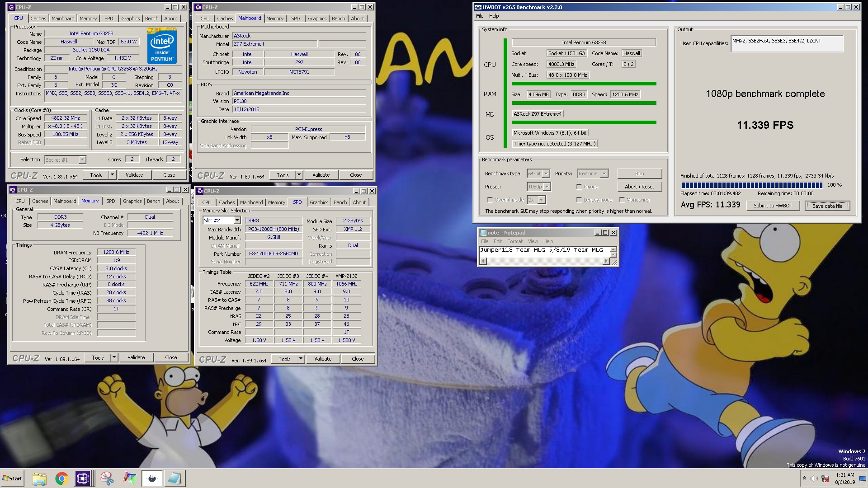Click into the Notepad text area

click(545, 252)
